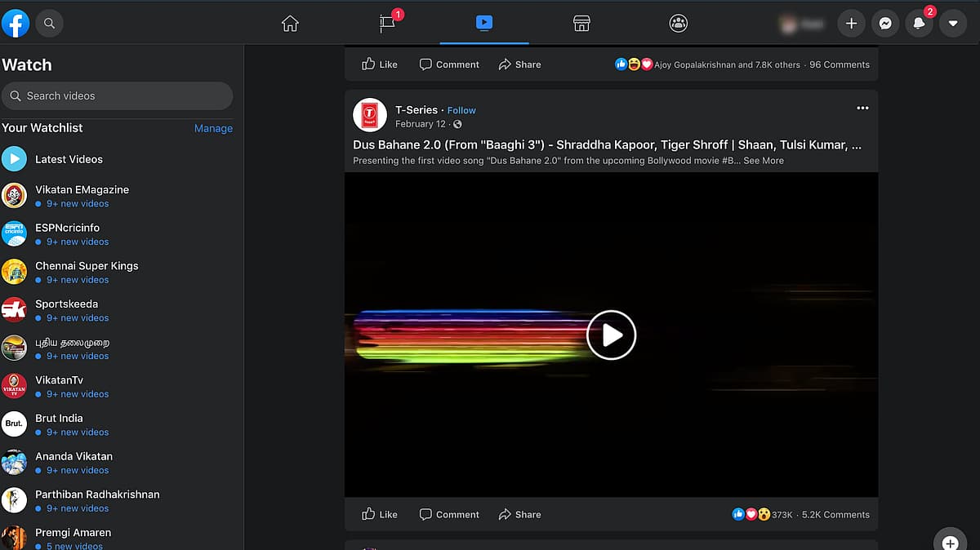This screenshot has height=550, width=980.
Task: Open the T-Series post options ellipsis menu
Action: coord(862,108)
